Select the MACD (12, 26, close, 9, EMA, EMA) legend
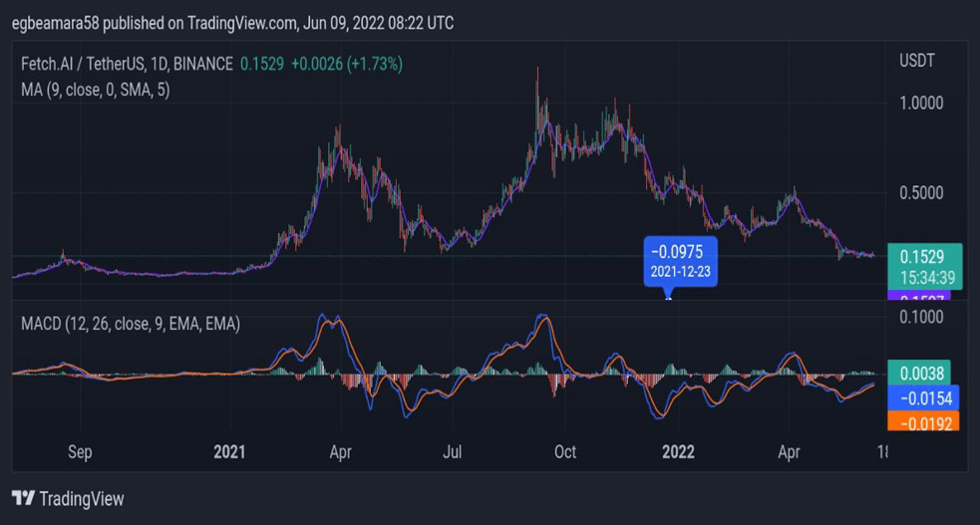Viewport: 980px width, 525px height. click(x=131, y=324)
